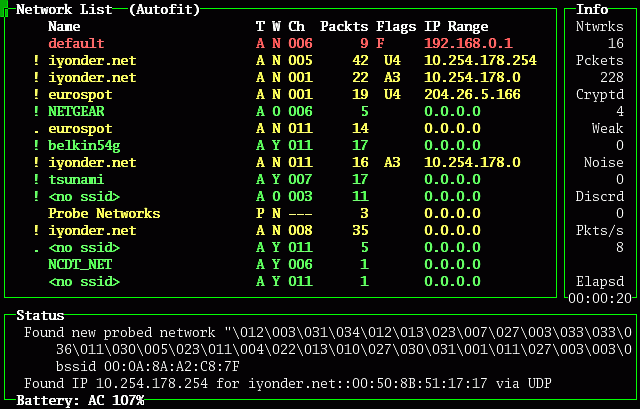
Task: Click 'Found new probed network' status line
Action: point(328,333)
